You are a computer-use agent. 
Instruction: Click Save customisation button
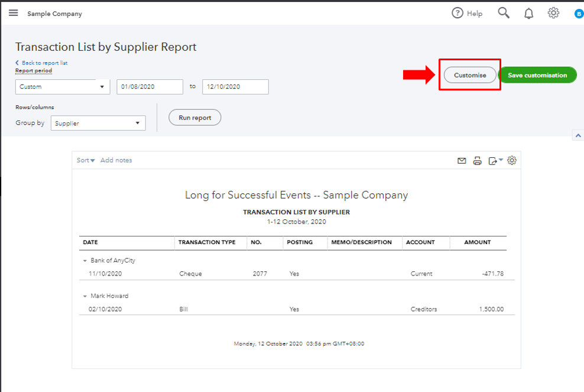click(537, 75)
